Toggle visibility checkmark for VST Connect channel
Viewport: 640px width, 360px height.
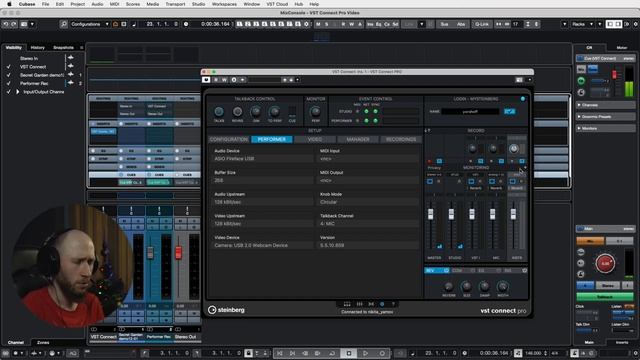[x=9, y=67]
